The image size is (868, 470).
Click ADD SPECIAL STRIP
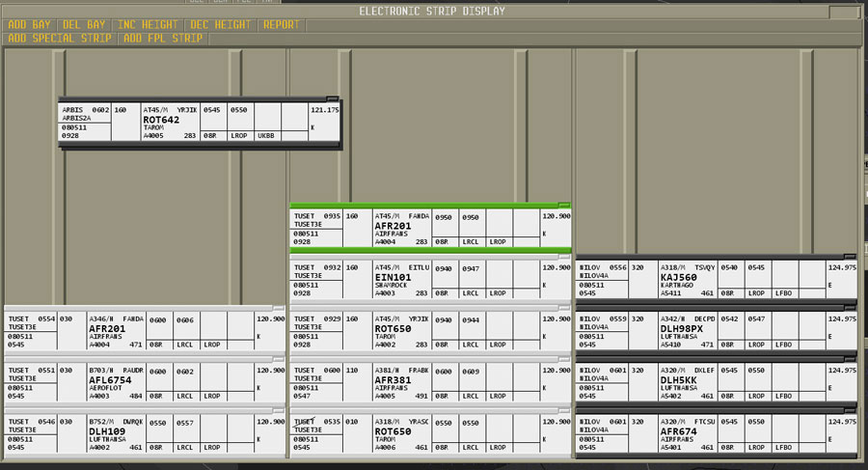(x=59, y=39)
